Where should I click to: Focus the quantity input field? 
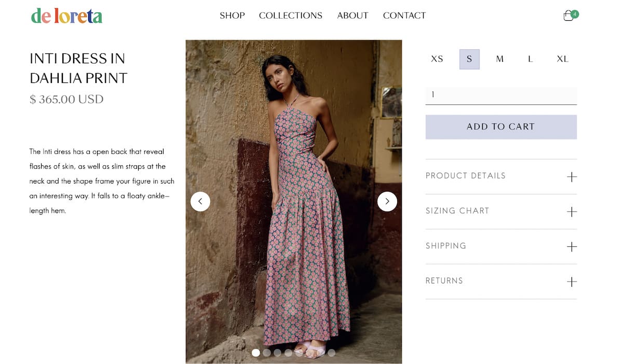(x=501, y=95)
